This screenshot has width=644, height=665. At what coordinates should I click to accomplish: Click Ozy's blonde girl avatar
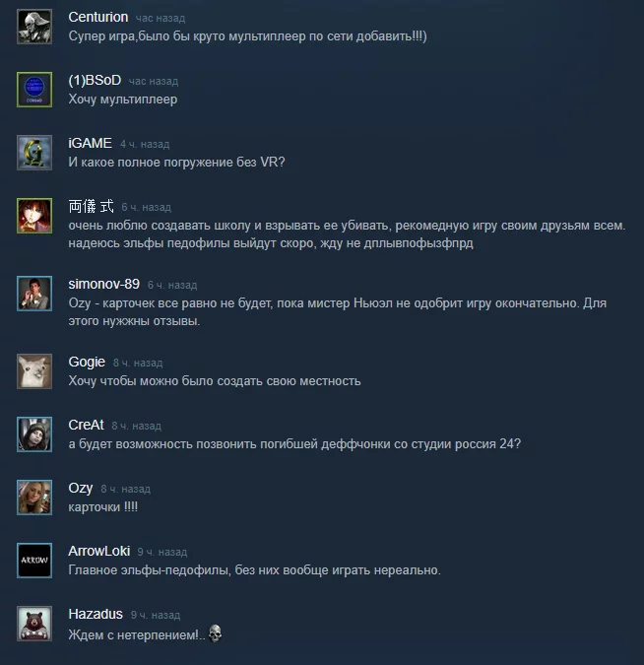[34, 498]
